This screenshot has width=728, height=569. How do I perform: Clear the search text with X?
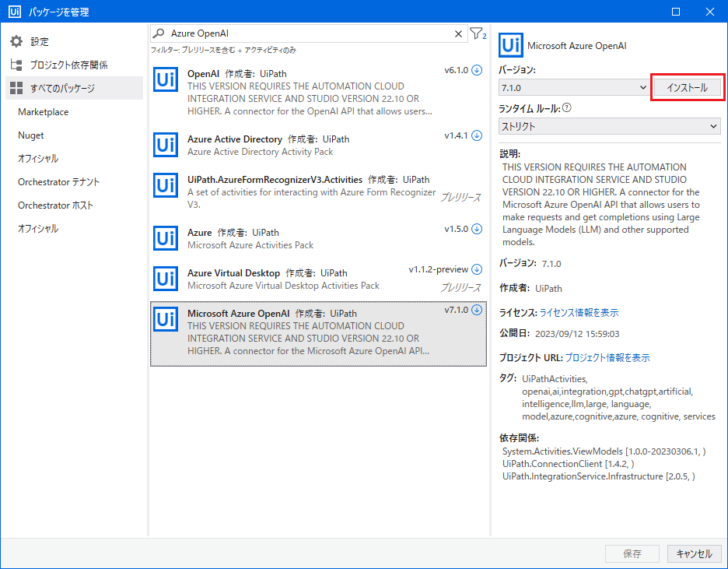[458, 34]
